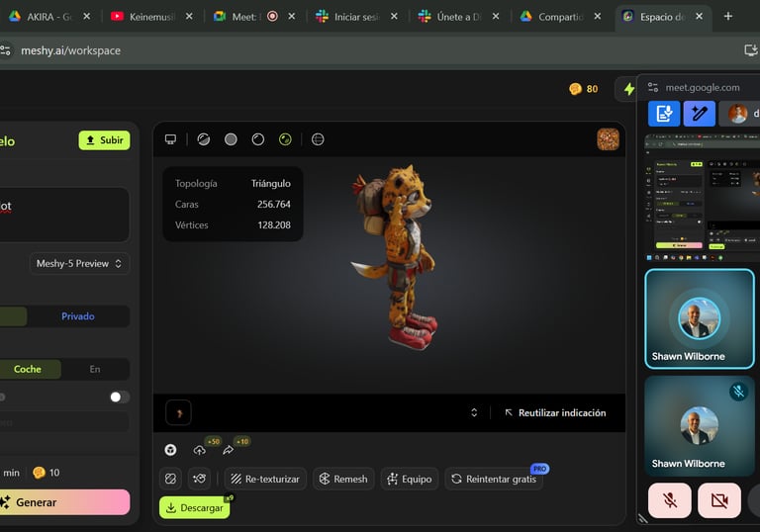760x532 pixels.
Task: Click the coin credits balance 80
Action: coord(584,89)
